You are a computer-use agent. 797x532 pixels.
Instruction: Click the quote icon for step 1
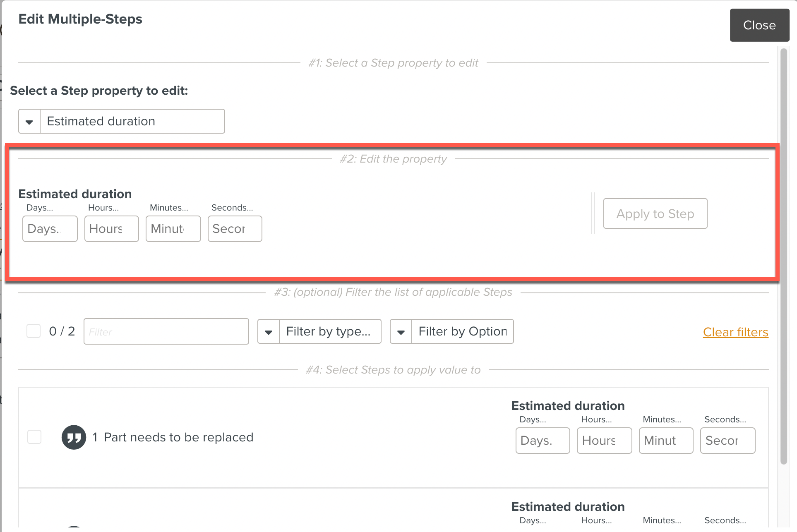coord(74,437)
